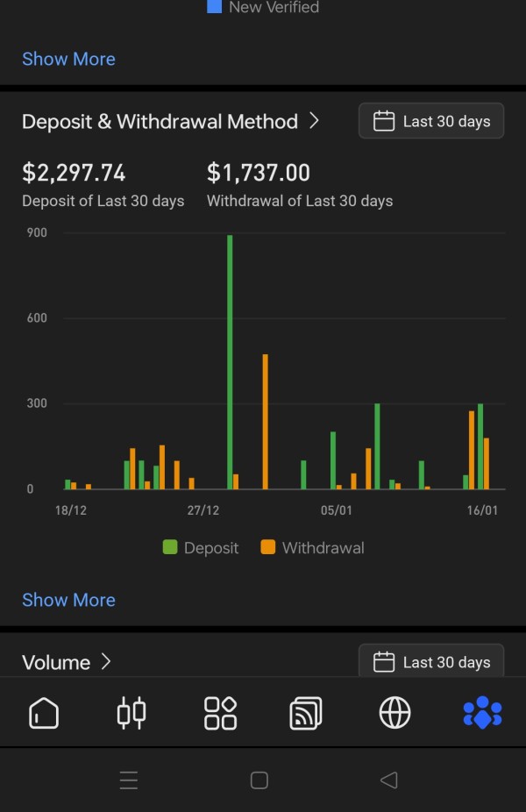Tap the tallest orange withdrawal bar

(x=265, y=421)
